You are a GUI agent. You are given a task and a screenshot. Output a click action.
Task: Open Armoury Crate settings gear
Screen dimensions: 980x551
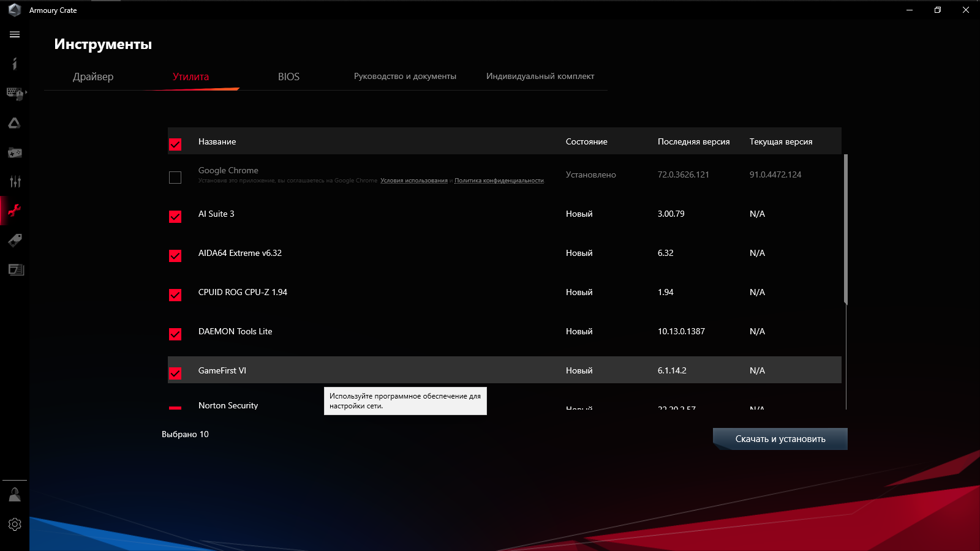coord(15,524)
